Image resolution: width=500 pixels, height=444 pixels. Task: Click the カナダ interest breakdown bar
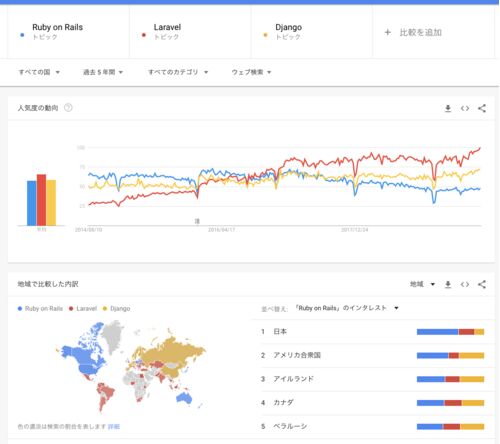point(450,403)
